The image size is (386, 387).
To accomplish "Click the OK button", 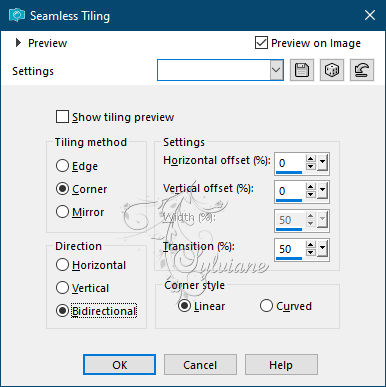I will pos(119,365).
